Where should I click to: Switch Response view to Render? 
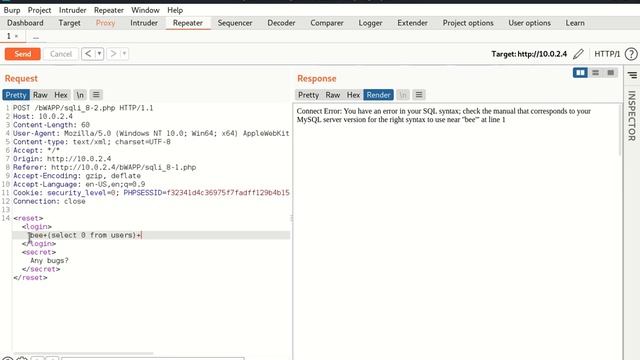378,95
